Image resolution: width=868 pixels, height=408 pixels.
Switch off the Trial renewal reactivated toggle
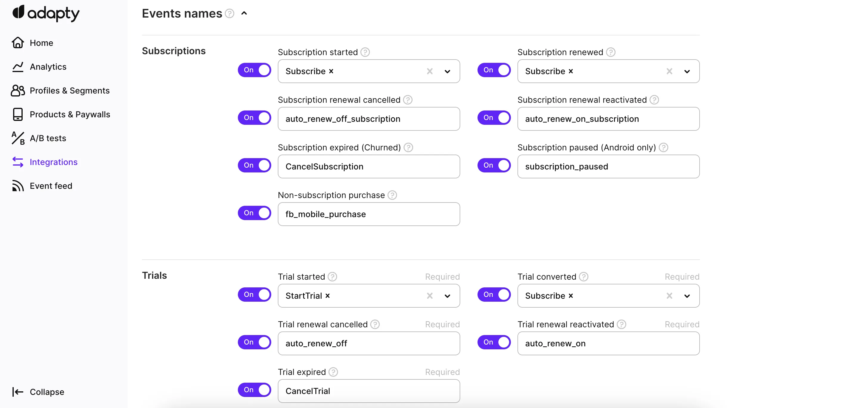click(494, 342)
